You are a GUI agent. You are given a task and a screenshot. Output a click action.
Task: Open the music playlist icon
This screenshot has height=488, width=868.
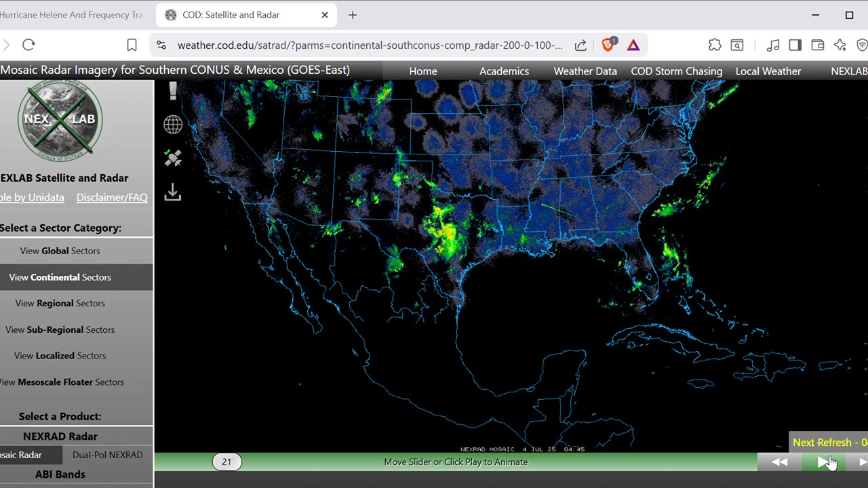[772, 45]
